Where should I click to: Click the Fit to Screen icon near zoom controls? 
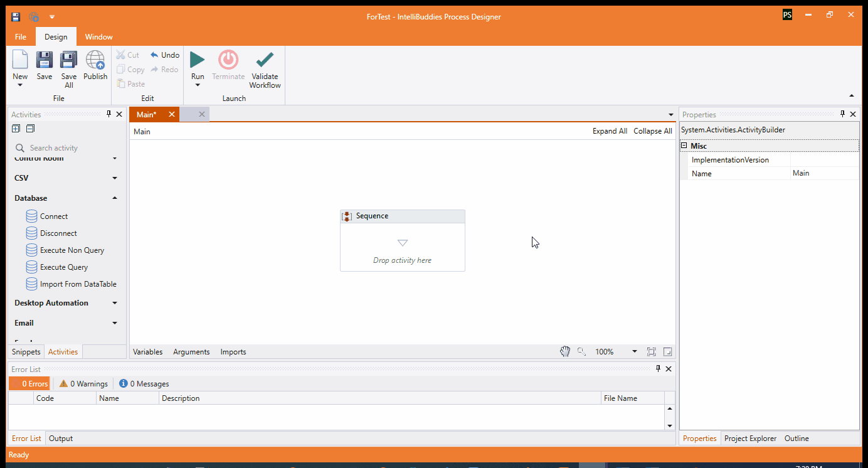pyautogui.click(x=651, y=351)
